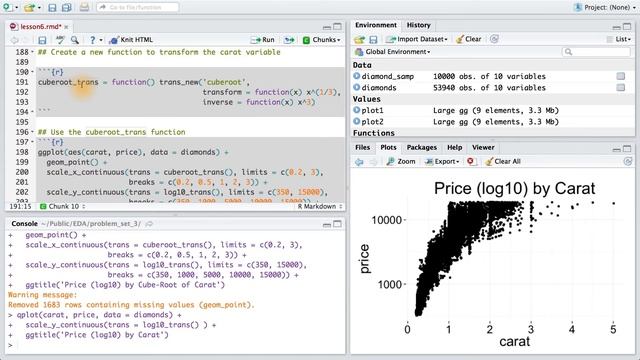The image size is (640, 360).
Task: Maximize the Plots pane
Action: pos(627,149)
